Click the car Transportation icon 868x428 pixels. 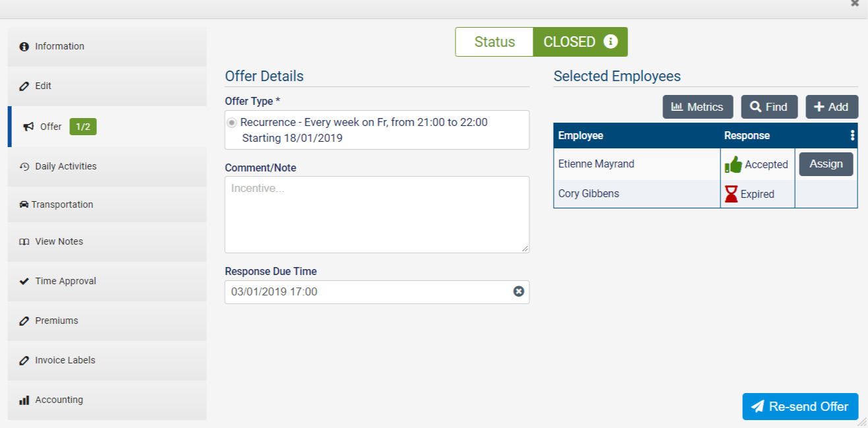[24, 204]
